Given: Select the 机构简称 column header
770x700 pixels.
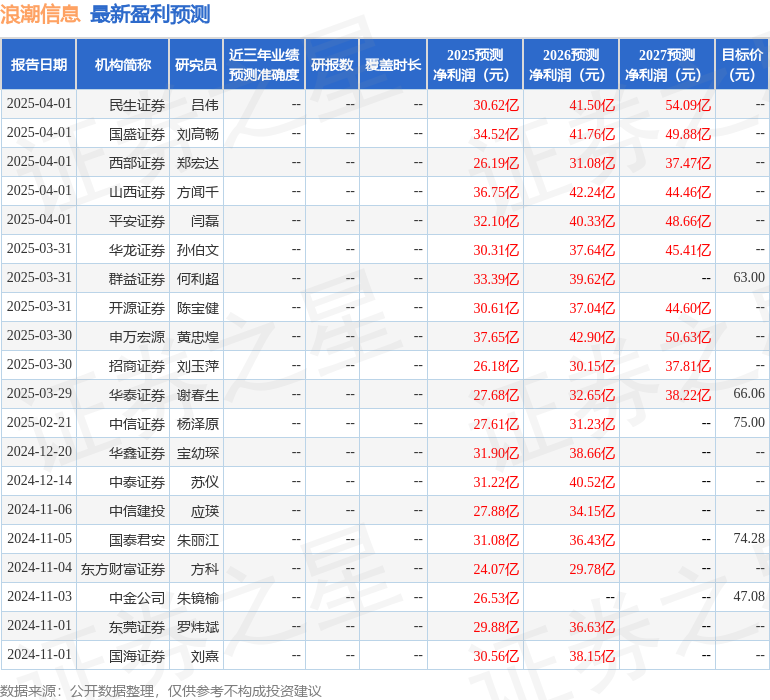Looking at the screenshot, I should tap(123, 65).
